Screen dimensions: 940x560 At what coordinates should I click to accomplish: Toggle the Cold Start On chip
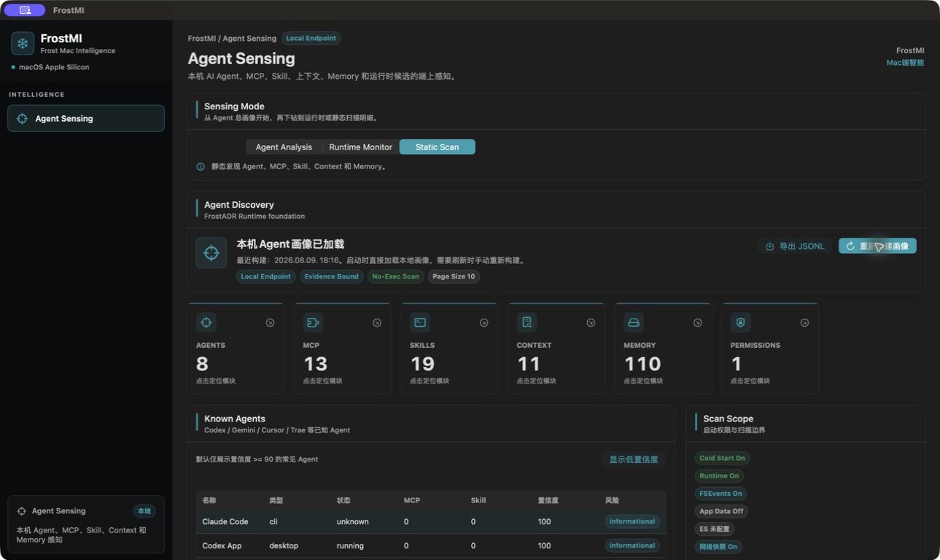tap(722, 458)
